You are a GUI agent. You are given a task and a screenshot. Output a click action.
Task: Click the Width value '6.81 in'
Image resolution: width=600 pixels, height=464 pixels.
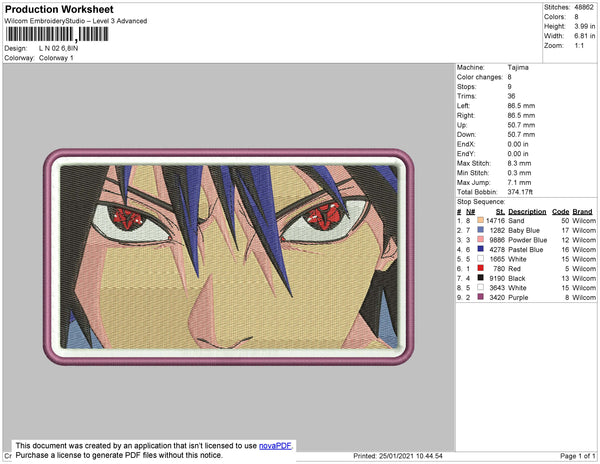(x=585, y=36)
